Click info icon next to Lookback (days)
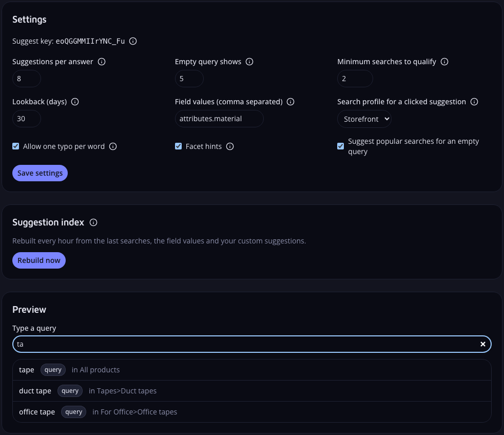This screenshot has width=504, height=435. 75,102
